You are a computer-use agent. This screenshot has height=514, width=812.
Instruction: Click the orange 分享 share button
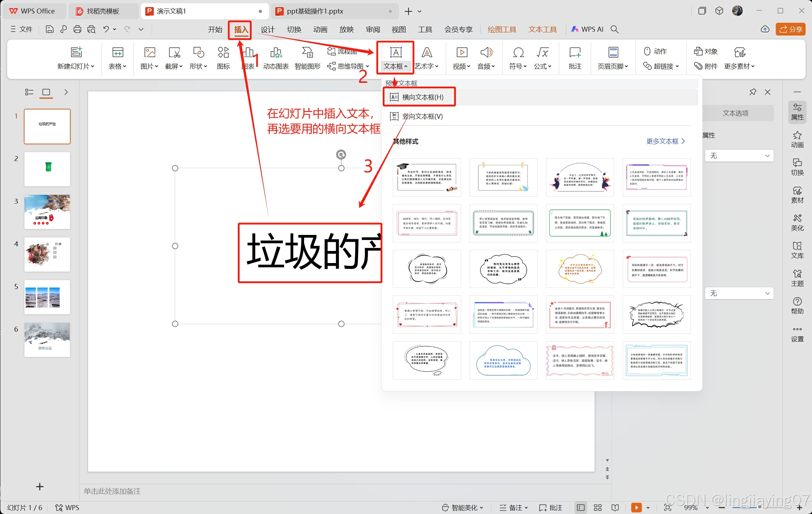tap(790, 30)
